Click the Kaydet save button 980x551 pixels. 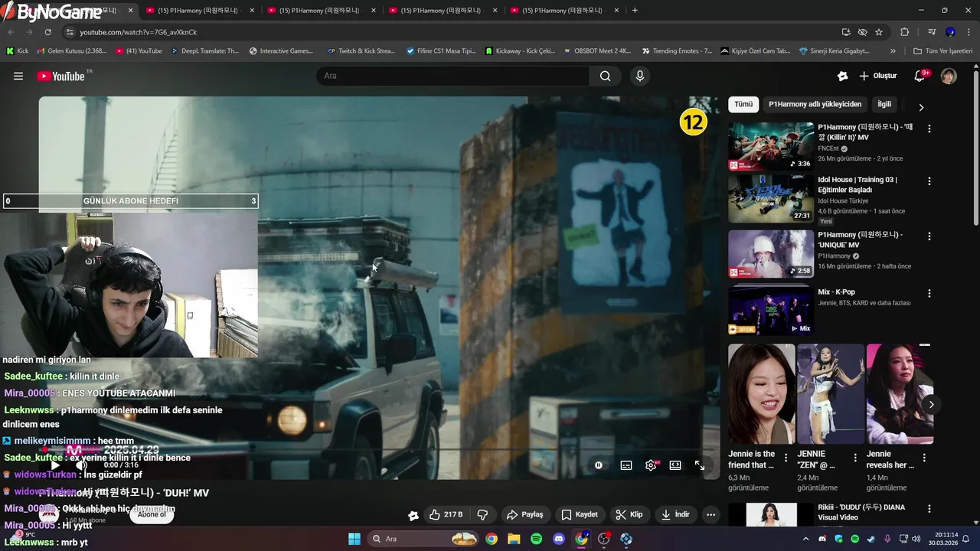(x=580, y=514)
